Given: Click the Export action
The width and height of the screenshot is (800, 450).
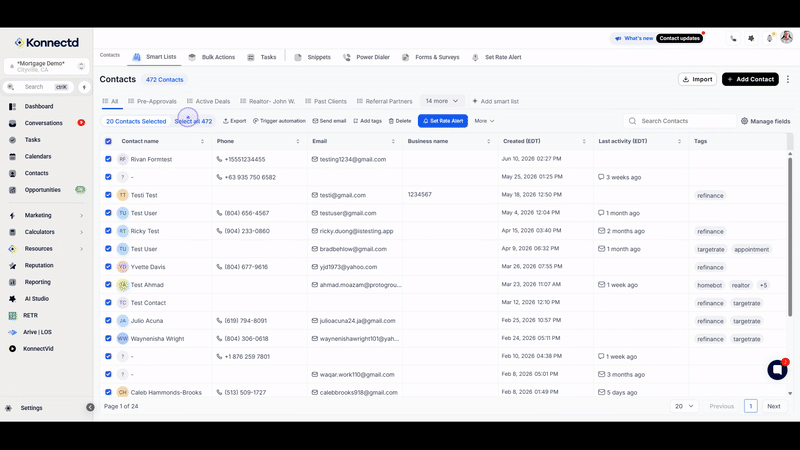Looking at the screenshot, I should [x=235, y=121].
